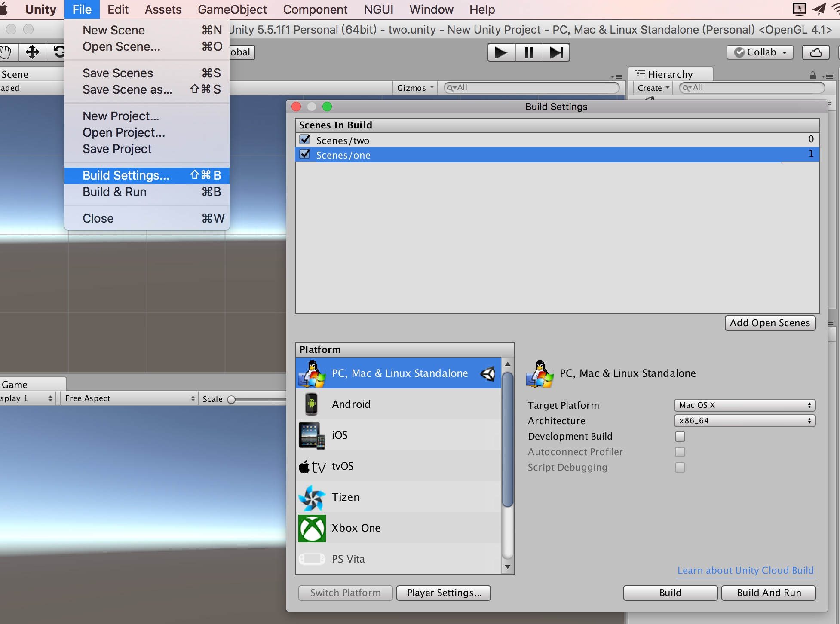Screen dimensions: 840x624
Task: Uncheck the Scenes/one checkbox
Action: click(x=305, y=154)
